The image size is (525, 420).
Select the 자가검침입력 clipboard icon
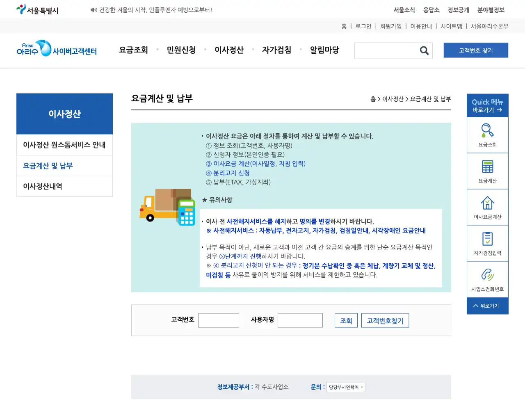point(487,239)
